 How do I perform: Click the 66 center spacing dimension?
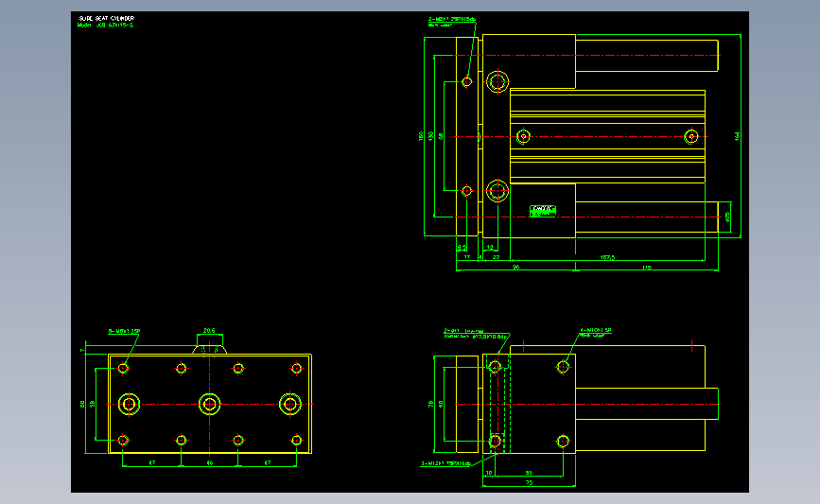(210, 462)
